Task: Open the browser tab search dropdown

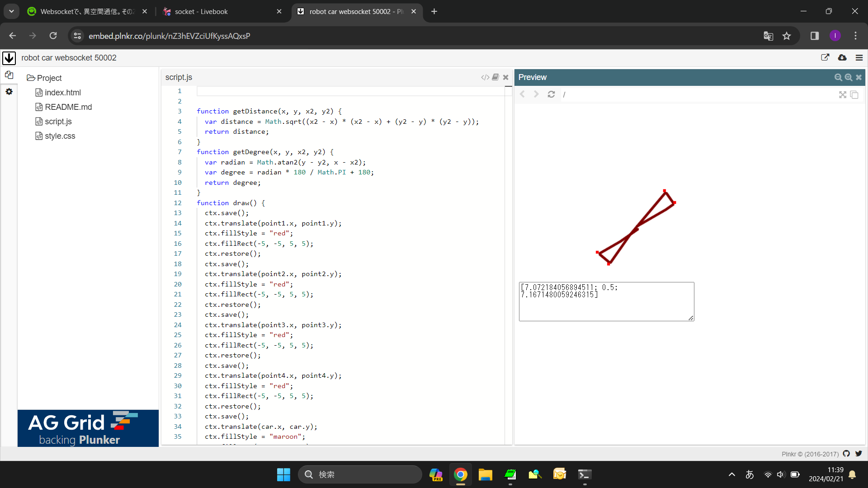Action: tap(11, 11)
